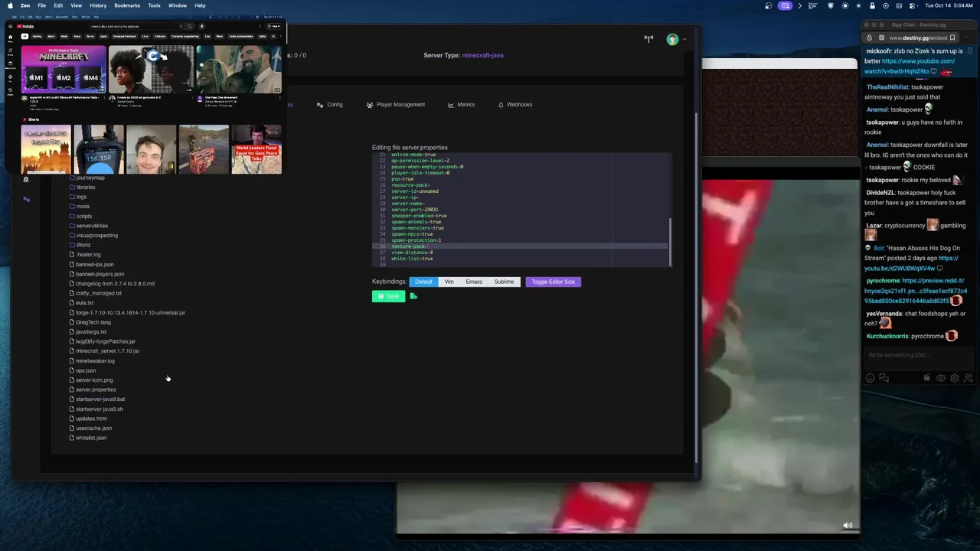Open the emoji picker in Dgg chat
Viewport: 980px width, 551px height.
(x=870, y=378)
